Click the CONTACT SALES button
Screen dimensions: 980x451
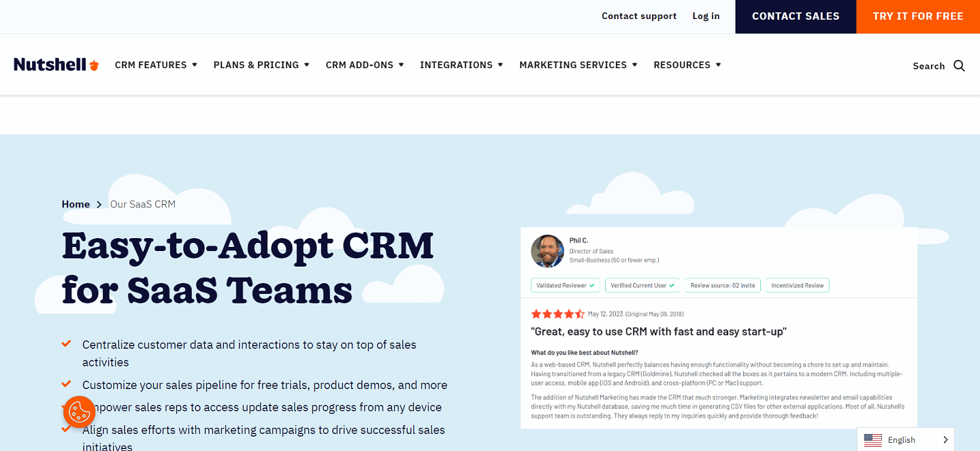tap(795, 16)
